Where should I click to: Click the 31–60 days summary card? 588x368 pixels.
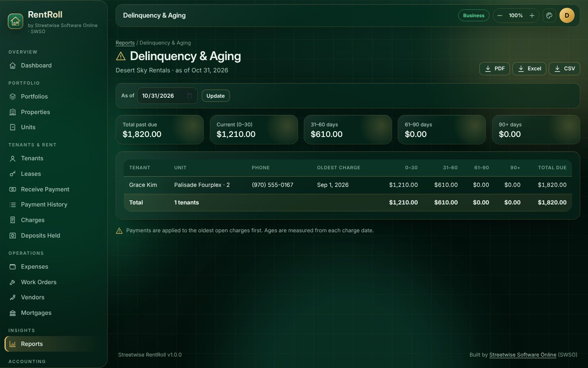[348, 130]
